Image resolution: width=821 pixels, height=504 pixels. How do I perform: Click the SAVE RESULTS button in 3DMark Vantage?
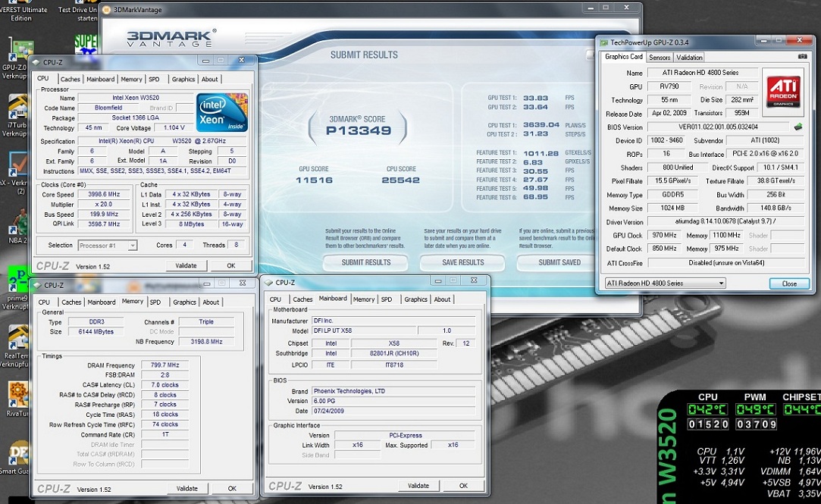pyautogui.click(x=463, y=262)
